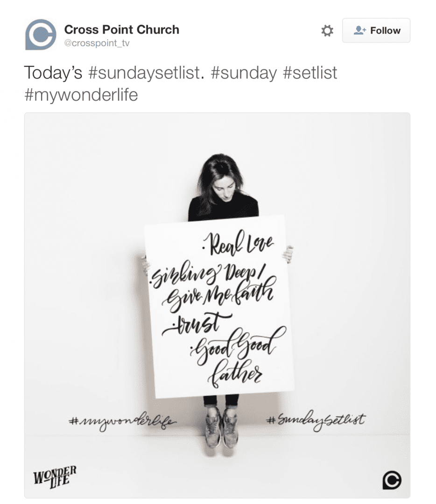Open the Cross Point Church profile name

click(121, 29)
